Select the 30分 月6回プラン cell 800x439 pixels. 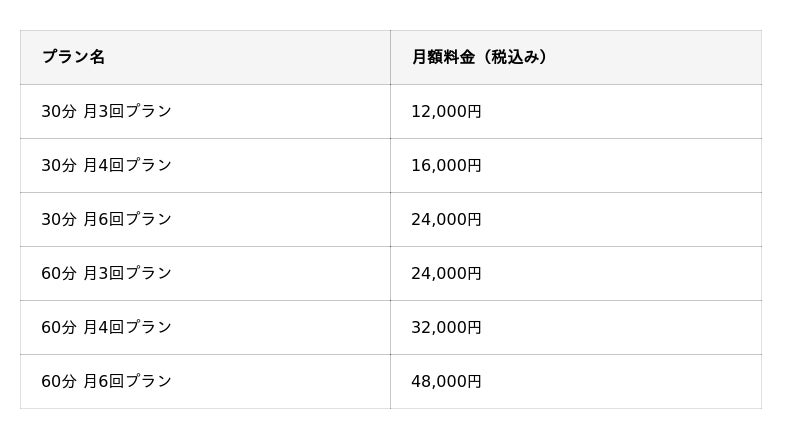pyautogui.click(x=106, y=219)
